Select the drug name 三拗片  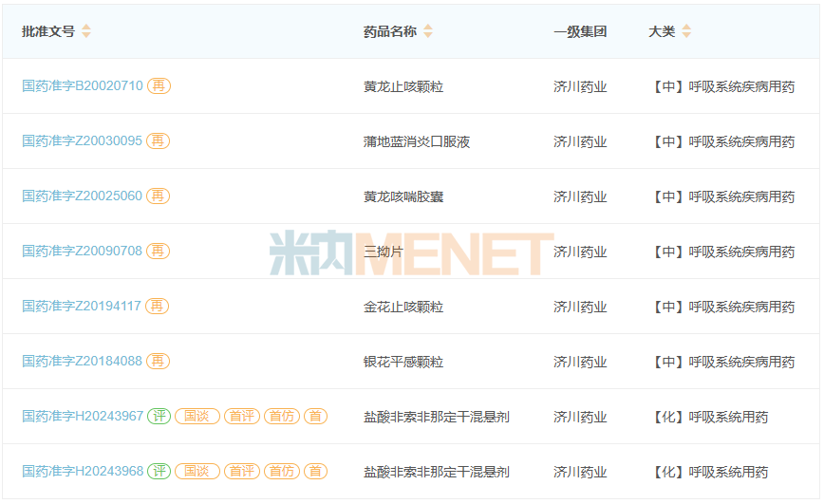[x=384, y=252]
